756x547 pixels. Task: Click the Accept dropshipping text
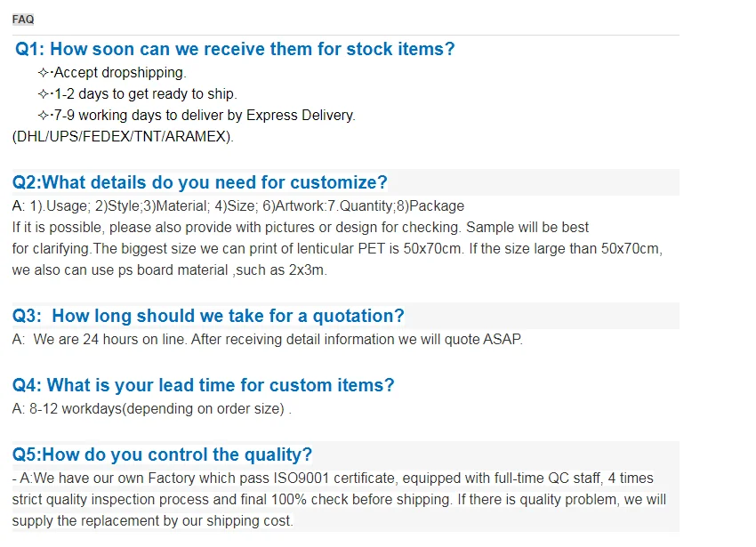[120, 73]
